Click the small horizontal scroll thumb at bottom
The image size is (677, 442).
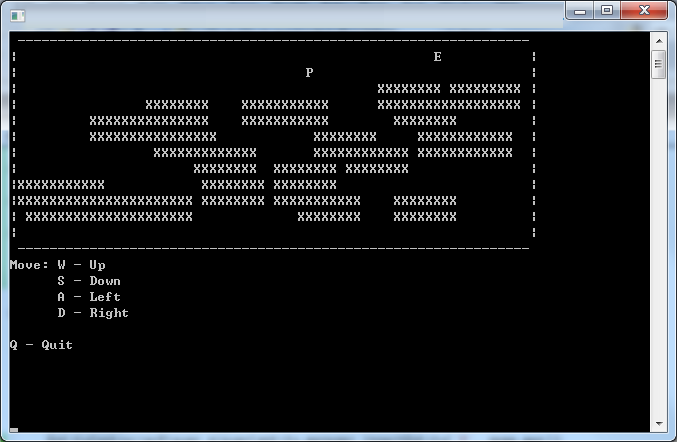pos(14,429)
